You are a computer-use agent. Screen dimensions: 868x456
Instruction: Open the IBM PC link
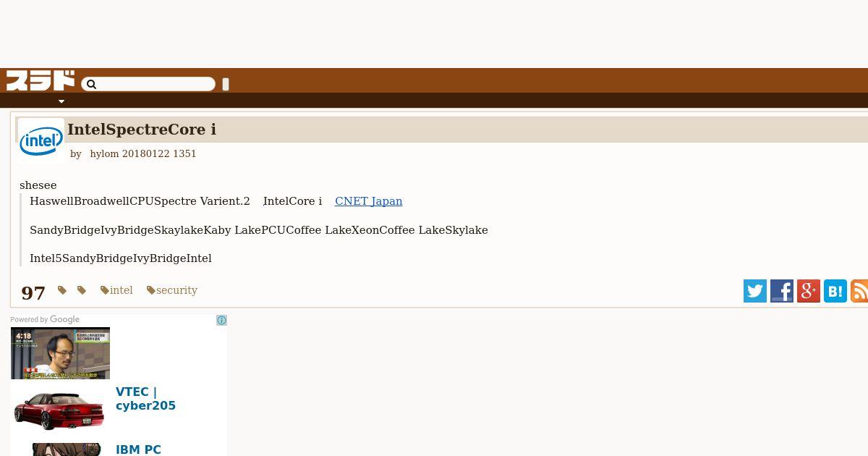(138, 449)
